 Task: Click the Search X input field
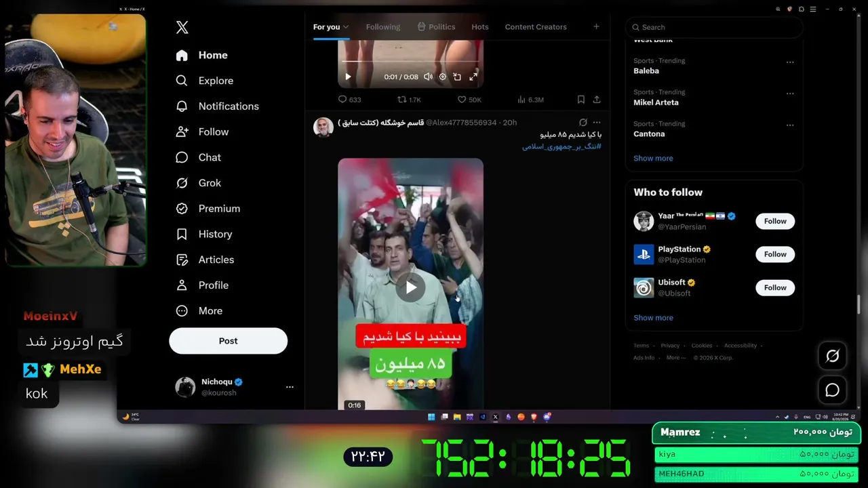[x=714, y=27]
